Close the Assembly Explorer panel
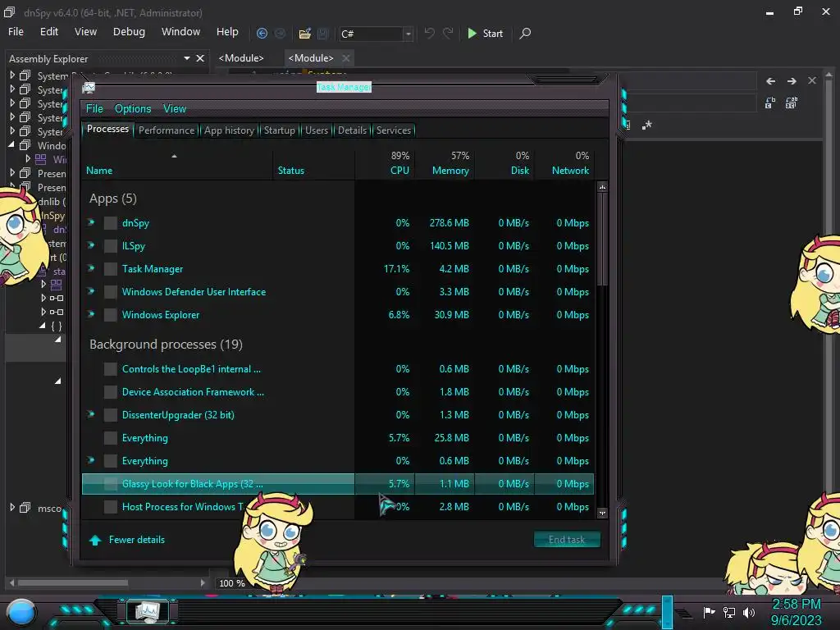The image size is (840, 630). pyautogui.click(x=200, y=58)
